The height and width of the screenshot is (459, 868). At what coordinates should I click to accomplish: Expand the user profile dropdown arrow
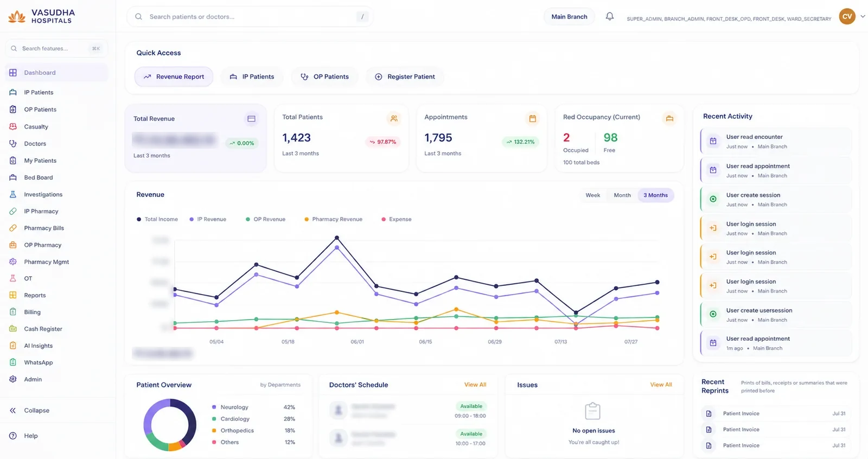pos(863,16)
